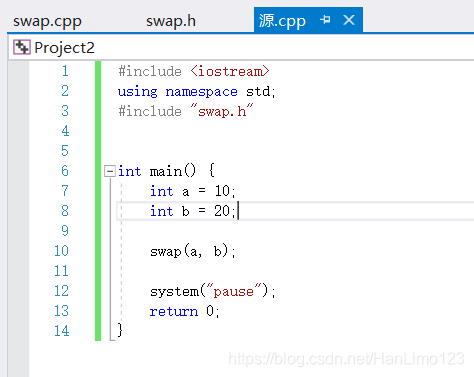Screen dimensions: 474x377
Task: Click line number 14 in gutter
Action: 61,331
